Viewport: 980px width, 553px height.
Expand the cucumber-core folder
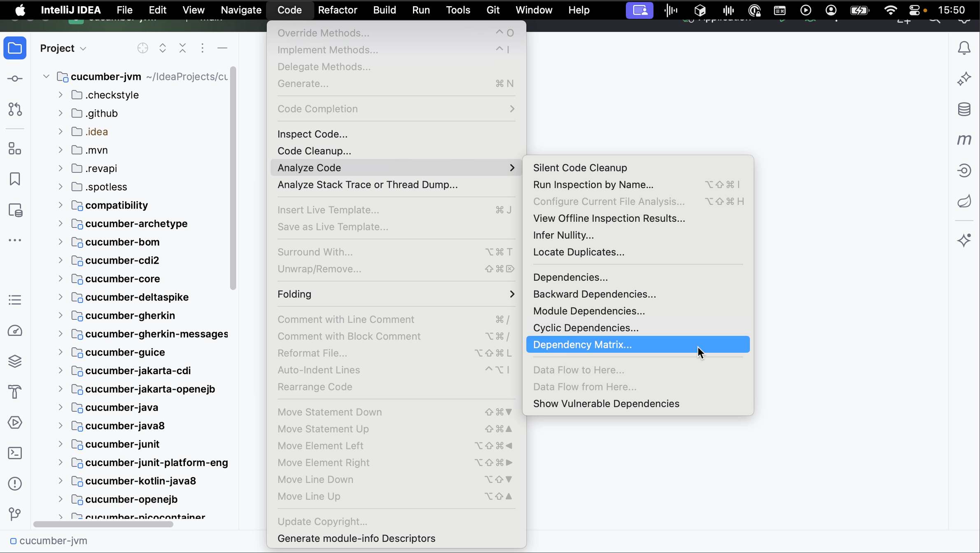(x=60, y=279)
